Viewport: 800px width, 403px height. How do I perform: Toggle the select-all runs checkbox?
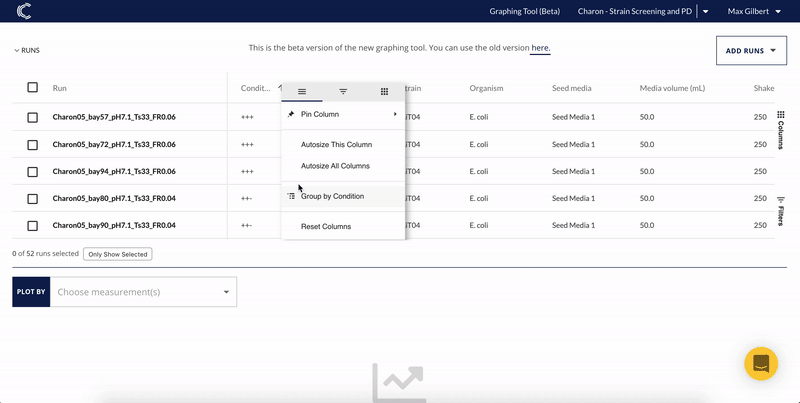click(33, 88)
